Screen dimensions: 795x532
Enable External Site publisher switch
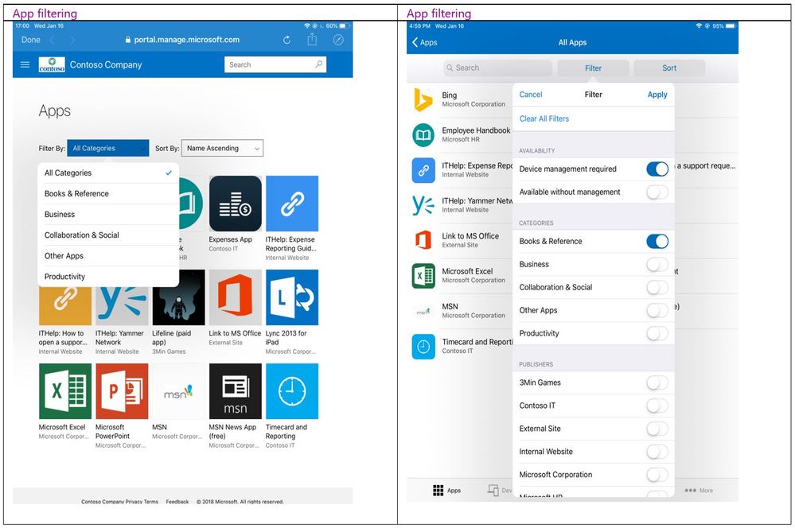pos(657,429)
